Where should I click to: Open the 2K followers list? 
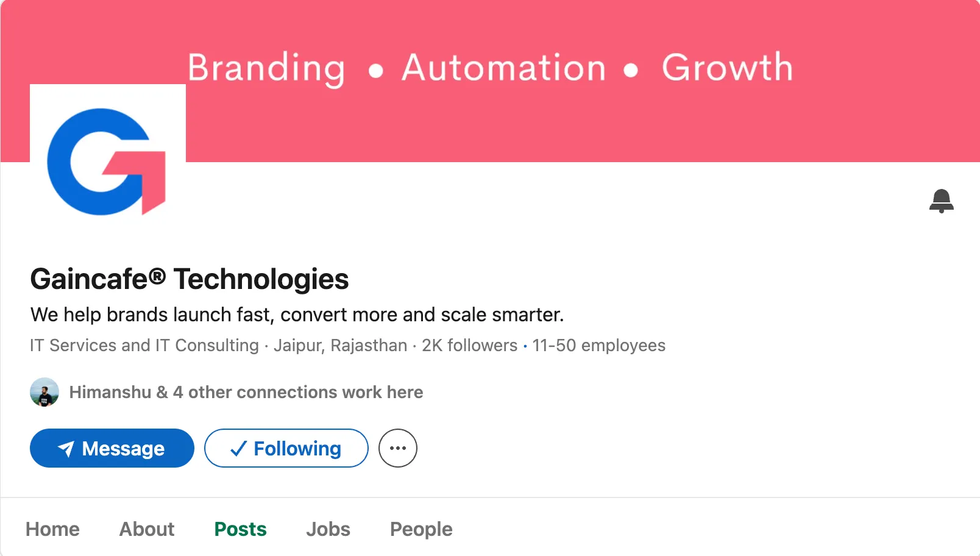(468, 345)
